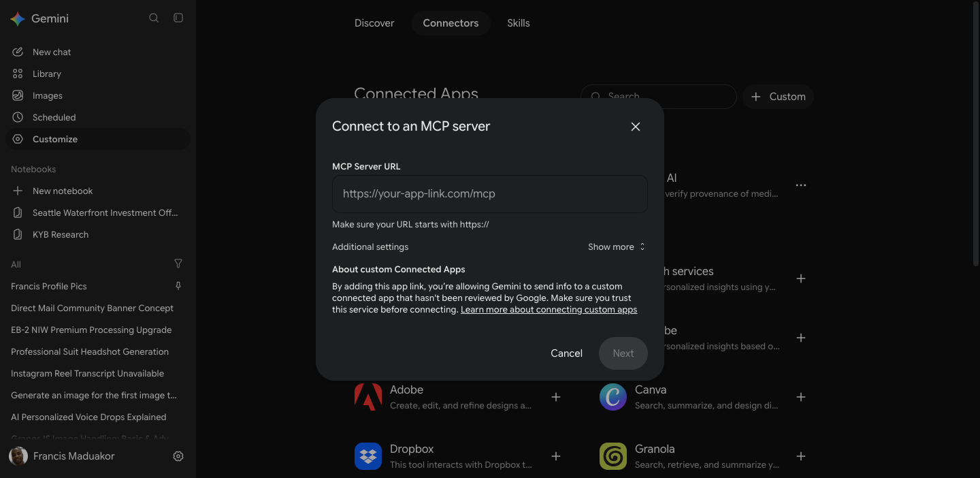The height and width of the screenshot is (478, 980).
Task: Add the Canva connector with its plus icon
Action: point(801,397)
